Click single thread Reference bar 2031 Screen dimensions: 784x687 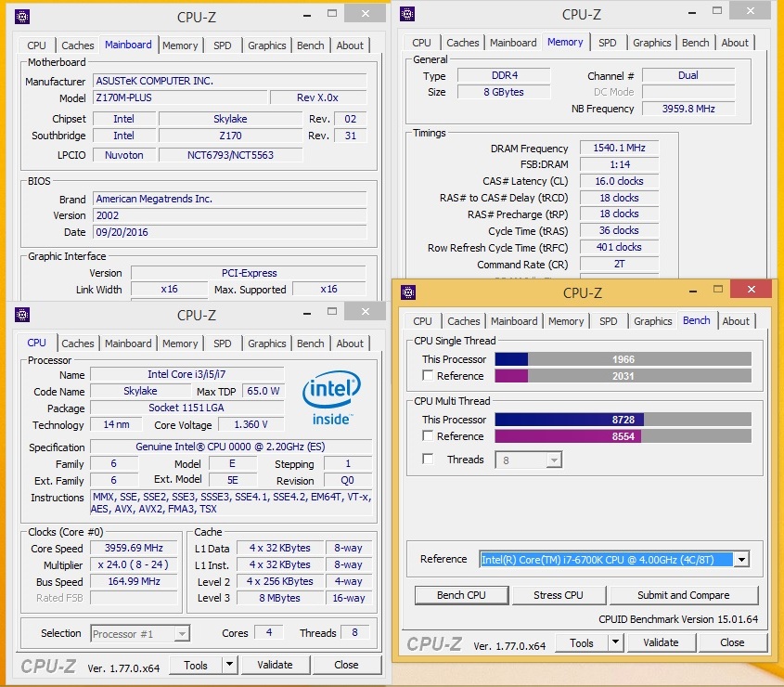tap(623, 376)
